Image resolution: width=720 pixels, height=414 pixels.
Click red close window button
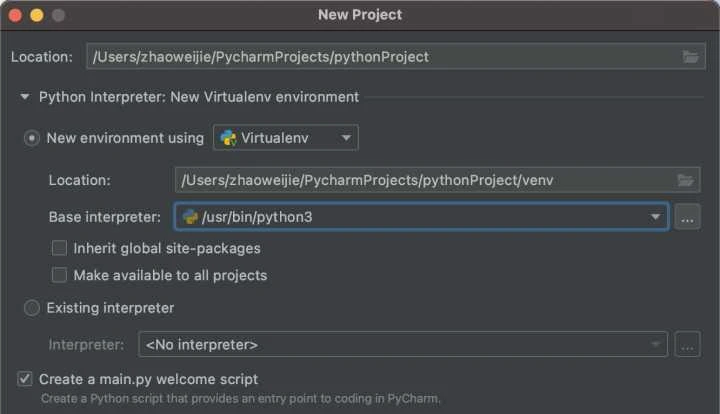coord(16,15)
